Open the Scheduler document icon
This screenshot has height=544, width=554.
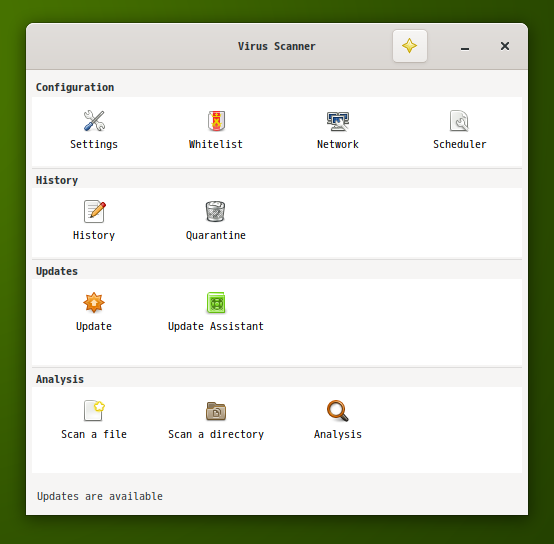(x=459, y=121)
